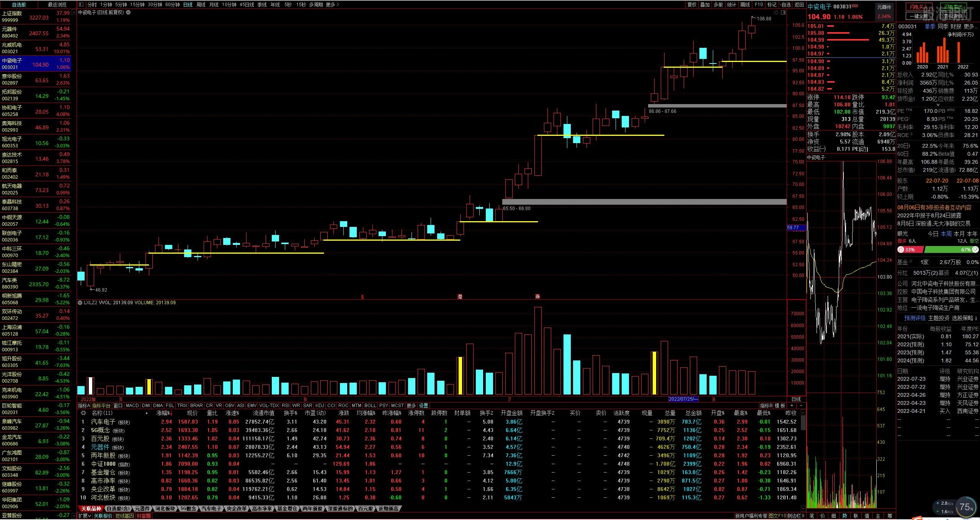Screen dimensions: 980x520
Task: Click the 一键全撤 cancel-all button
Action: tap(920, 16)
